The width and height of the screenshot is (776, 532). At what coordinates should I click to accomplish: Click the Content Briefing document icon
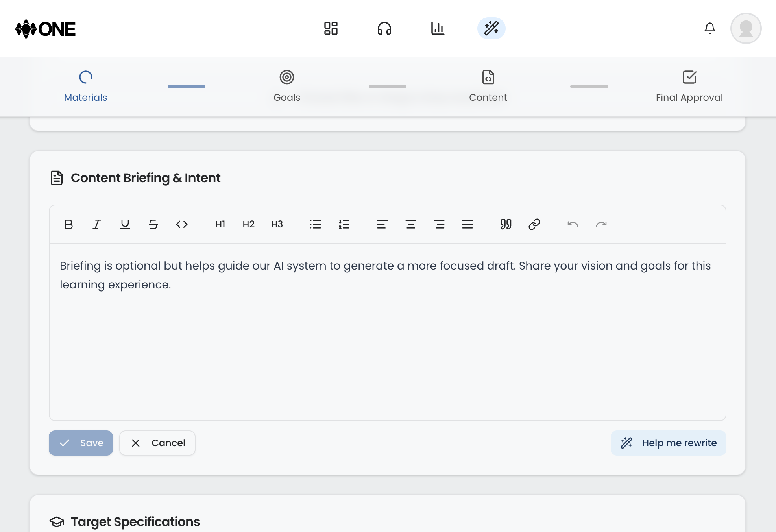pos(56,177)
